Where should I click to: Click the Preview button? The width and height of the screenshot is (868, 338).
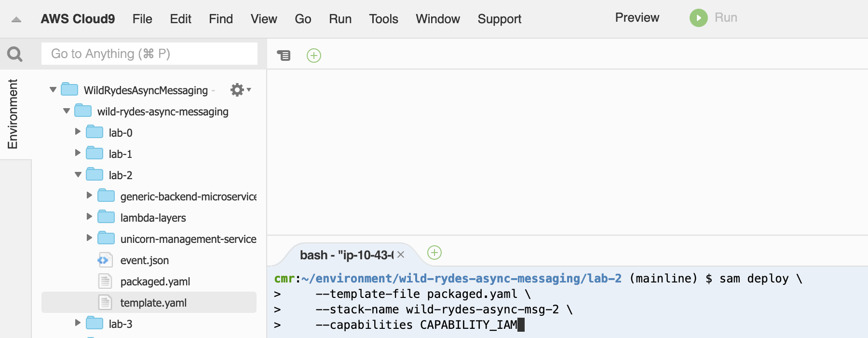coord(637,17)
